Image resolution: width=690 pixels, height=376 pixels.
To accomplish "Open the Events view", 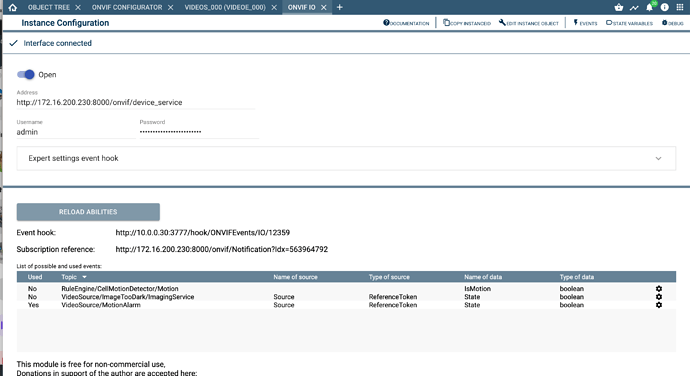I will (585, 23).
